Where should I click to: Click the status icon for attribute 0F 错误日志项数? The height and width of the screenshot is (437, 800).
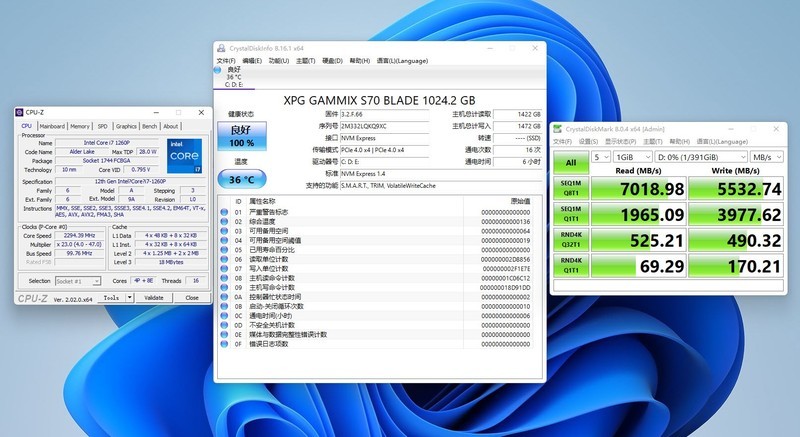224,344
